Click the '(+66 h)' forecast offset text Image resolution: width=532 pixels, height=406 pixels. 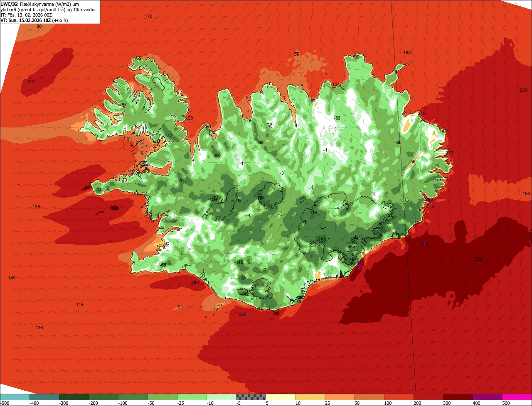pos(60,20)
